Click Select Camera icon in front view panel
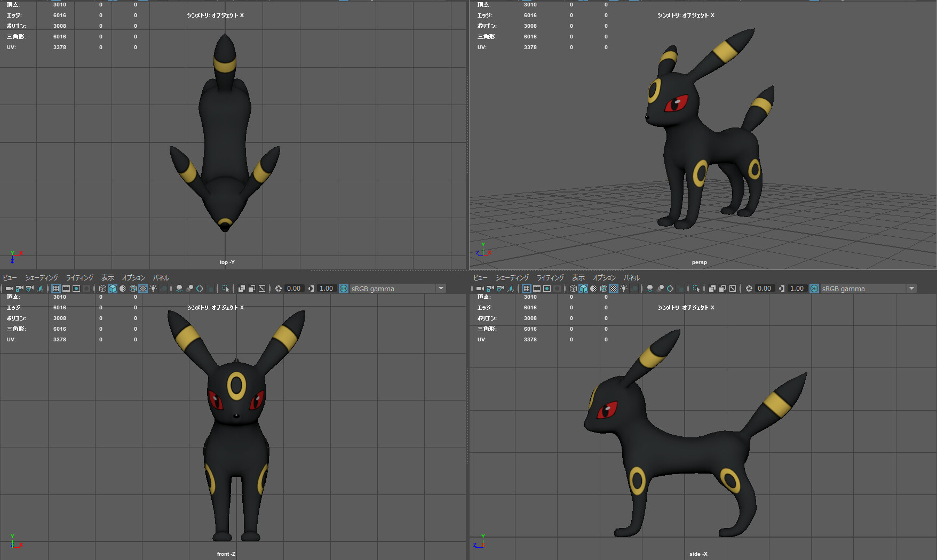This screenshot has height=560, width=937. pyautogui.click(x=10, y=289)
